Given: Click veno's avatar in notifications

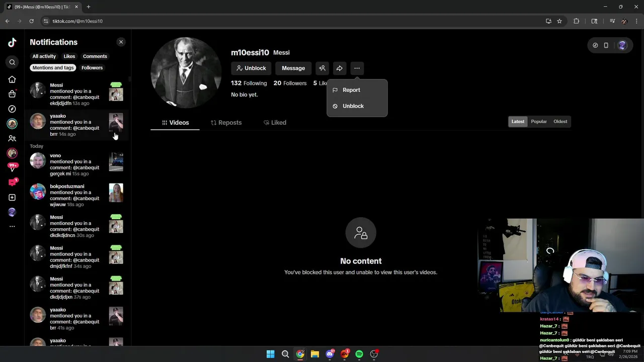Looking at the screenshot, I should (x=38, y=161).
